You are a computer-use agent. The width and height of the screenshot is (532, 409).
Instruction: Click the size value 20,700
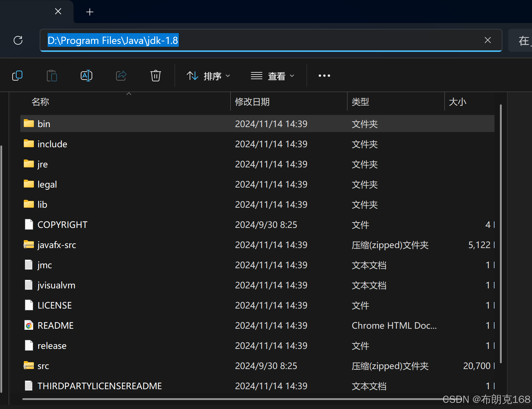click(x=477, y=366)
